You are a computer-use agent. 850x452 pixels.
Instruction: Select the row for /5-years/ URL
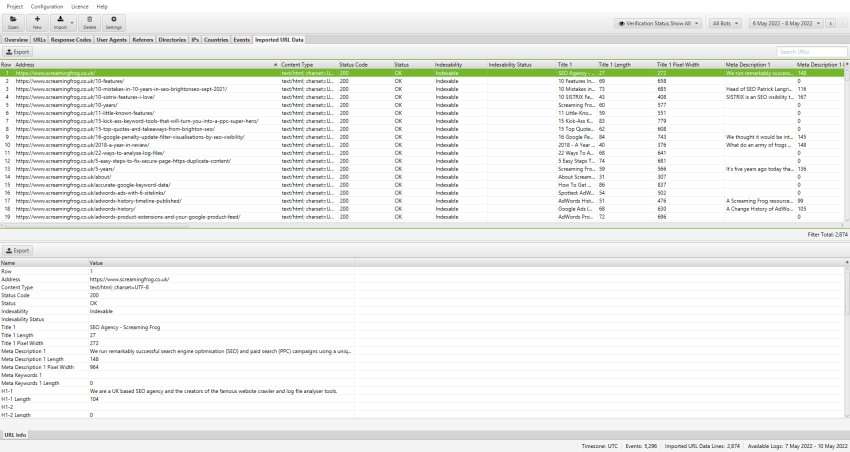tap(422, 169)
